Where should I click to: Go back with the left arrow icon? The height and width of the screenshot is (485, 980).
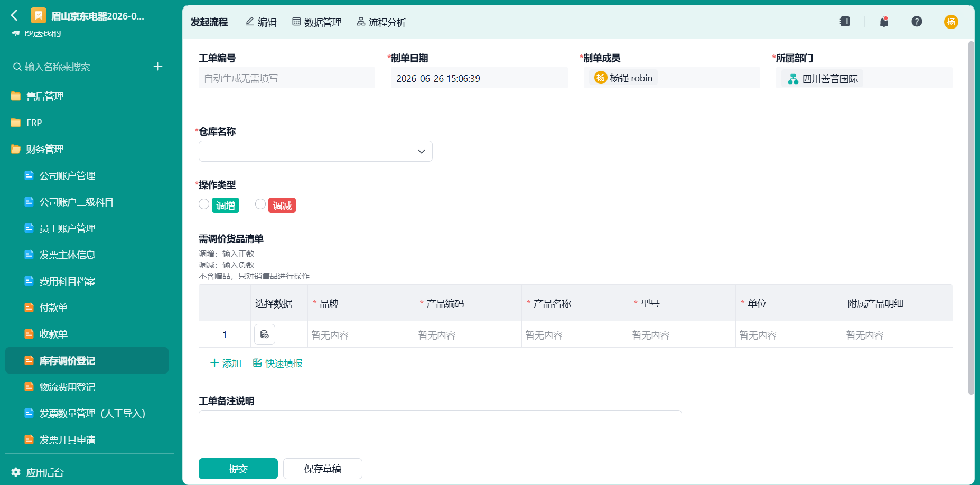14,16
